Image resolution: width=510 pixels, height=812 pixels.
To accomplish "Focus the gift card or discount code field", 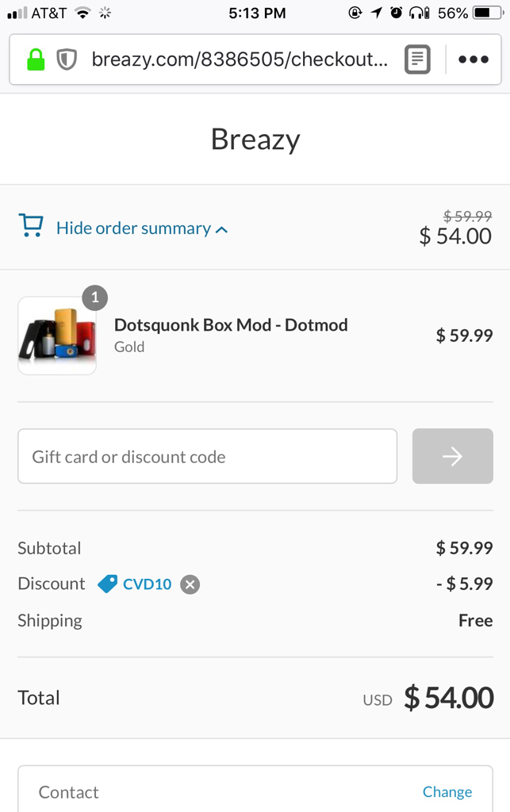I will coord(207,456).
